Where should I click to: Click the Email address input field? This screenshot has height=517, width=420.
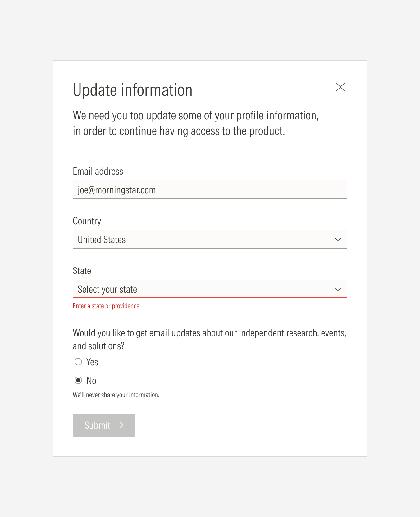pyautogui.click(x=210, y=190)
